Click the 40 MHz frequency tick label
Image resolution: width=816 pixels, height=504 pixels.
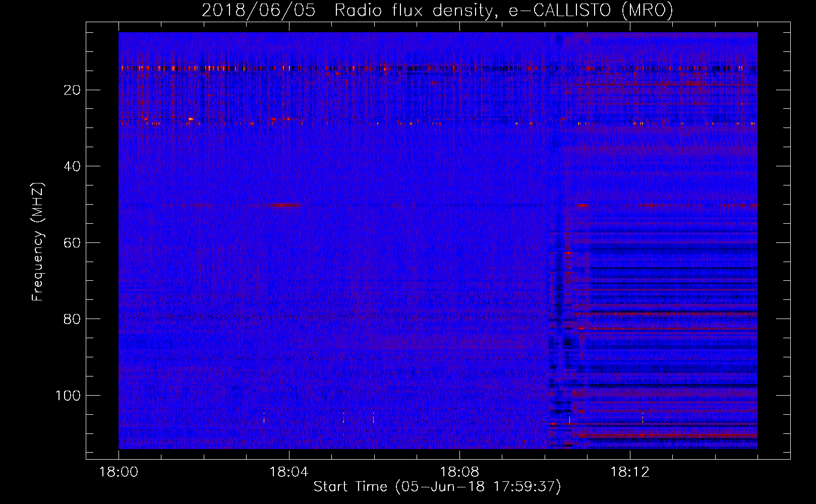[x=72, y=166]
